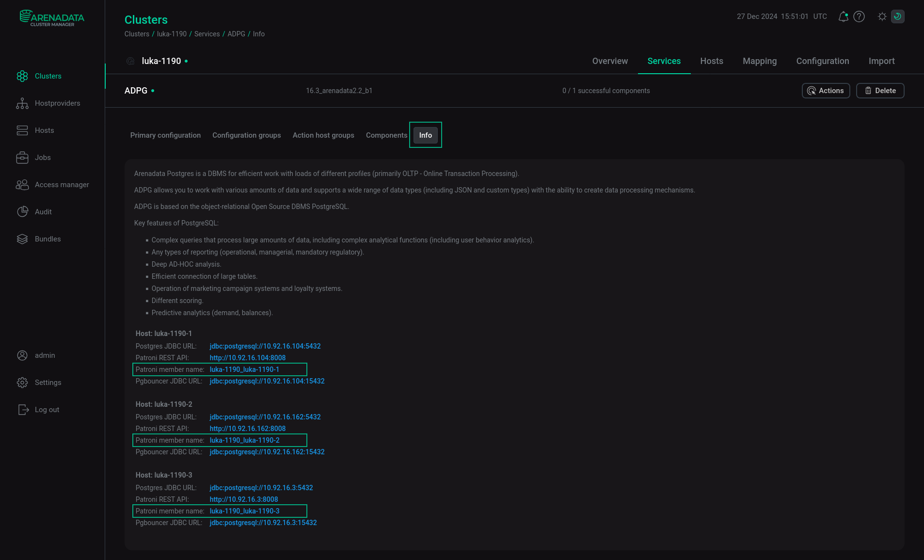
Task: Click the cluster icon beside luka-1190
Action: 130,61
